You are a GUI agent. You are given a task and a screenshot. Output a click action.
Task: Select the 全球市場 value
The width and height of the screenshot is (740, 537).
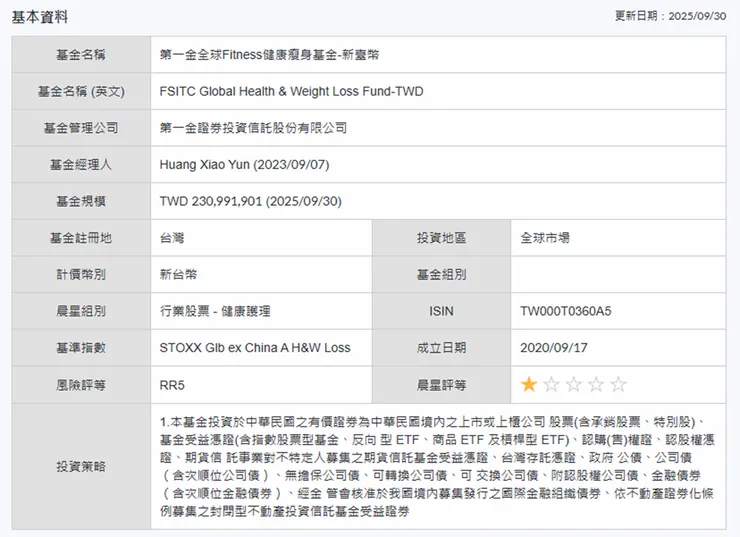pos(545,238)
